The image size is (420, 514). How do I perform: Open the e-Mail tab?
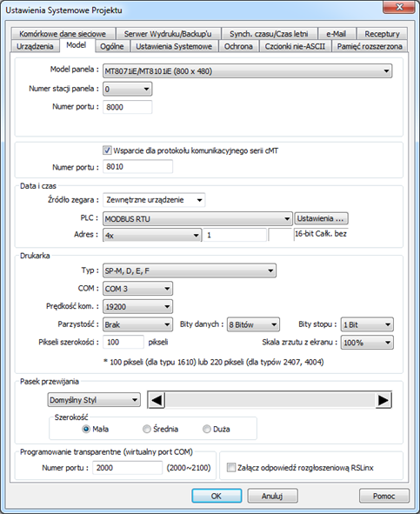click(336, 34)
